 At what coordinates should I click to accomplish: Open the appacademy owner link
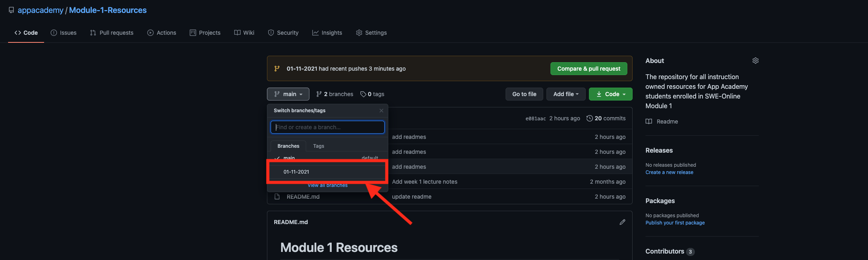40,10
